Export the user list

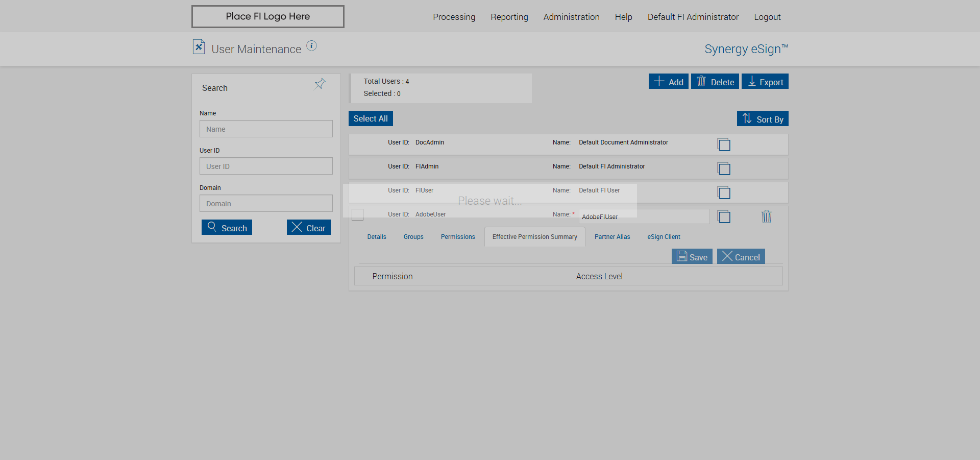(765, 81)
